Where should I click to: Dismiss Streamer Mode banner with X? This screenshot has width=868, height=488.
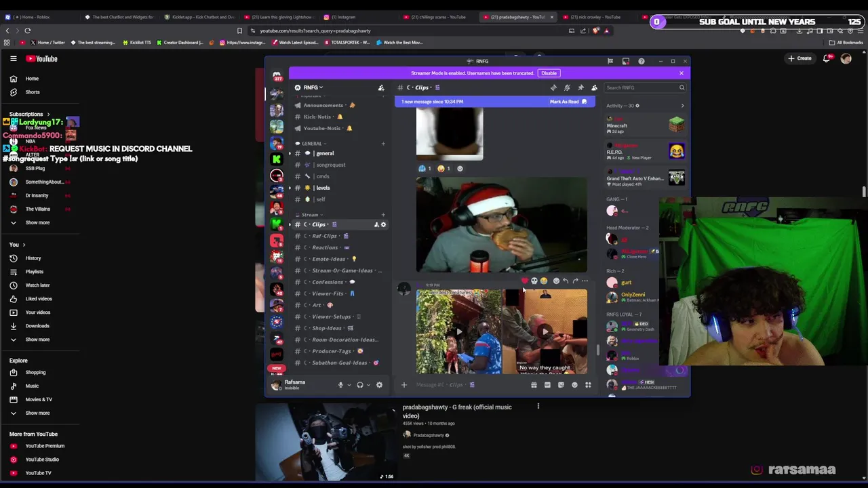pos(682,73)
